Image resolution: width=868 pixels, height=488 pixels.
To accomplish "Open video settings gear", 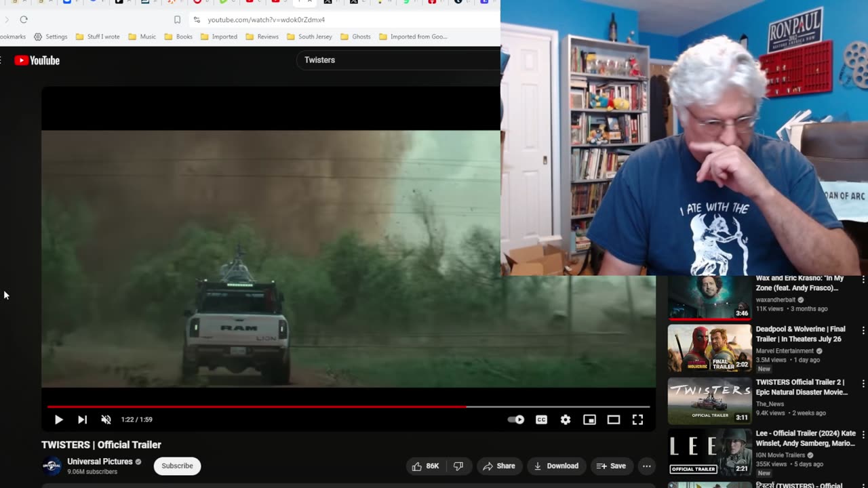I will click(x=566, y=420).
